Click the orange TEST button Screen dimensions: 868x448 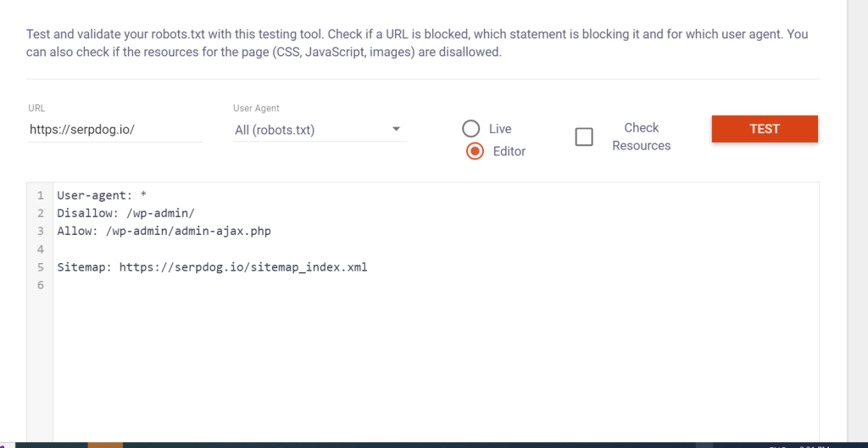[765, 129]
